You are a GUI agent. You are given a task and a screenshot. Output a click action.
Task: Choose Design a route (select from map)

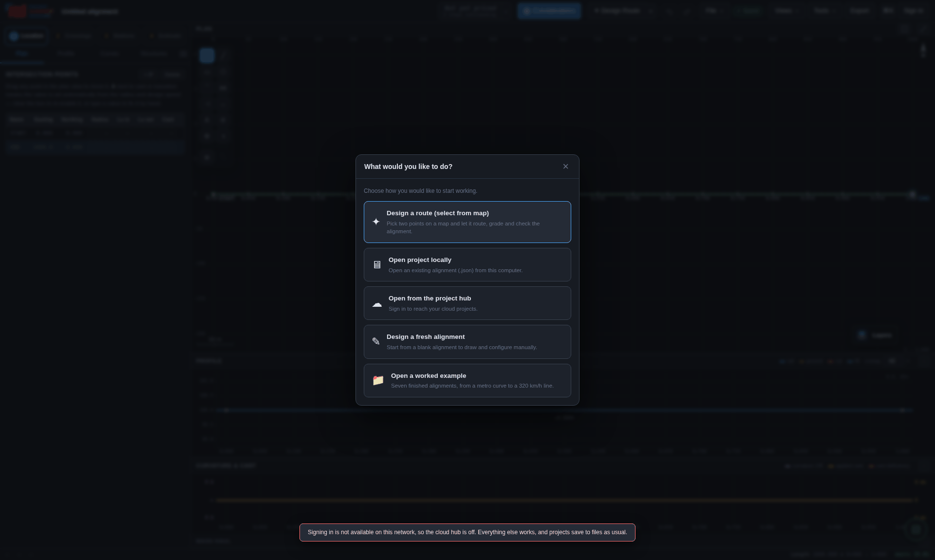click(x=467, y=222)
